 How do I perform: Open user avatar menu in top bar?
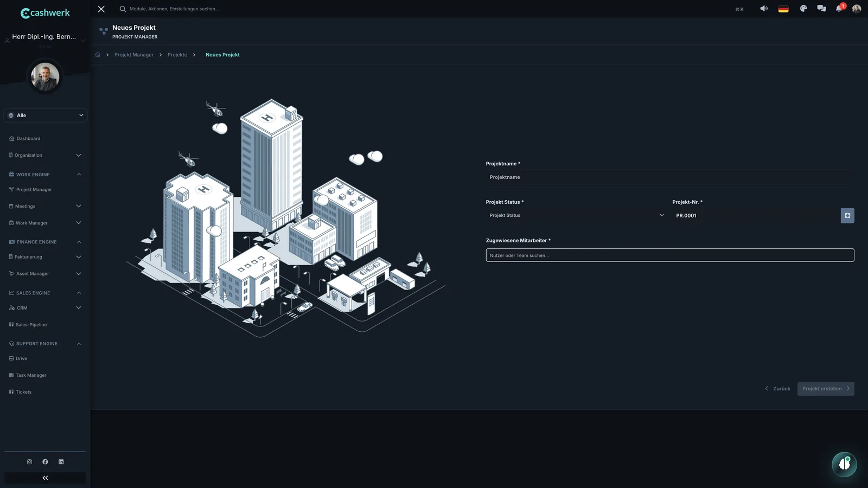point(857,9)
